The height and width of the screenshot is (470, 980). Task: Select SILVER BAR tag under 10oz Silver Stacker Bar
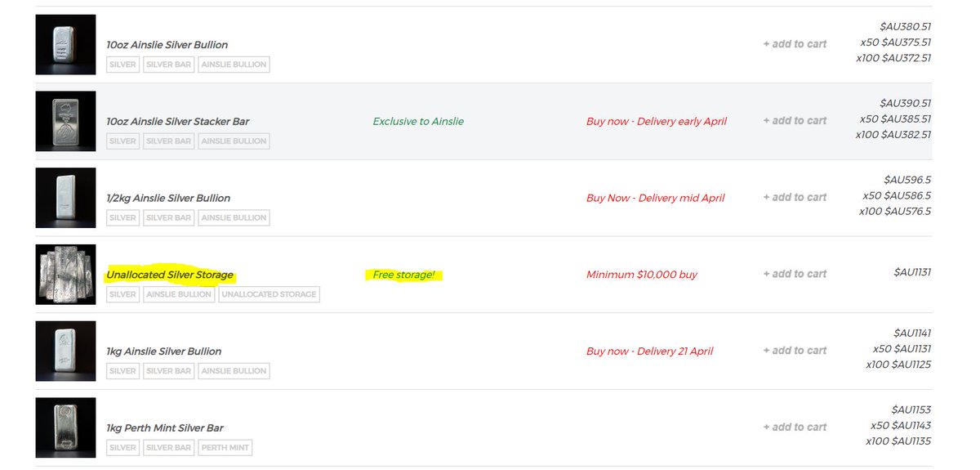click(x=168, y=141)
